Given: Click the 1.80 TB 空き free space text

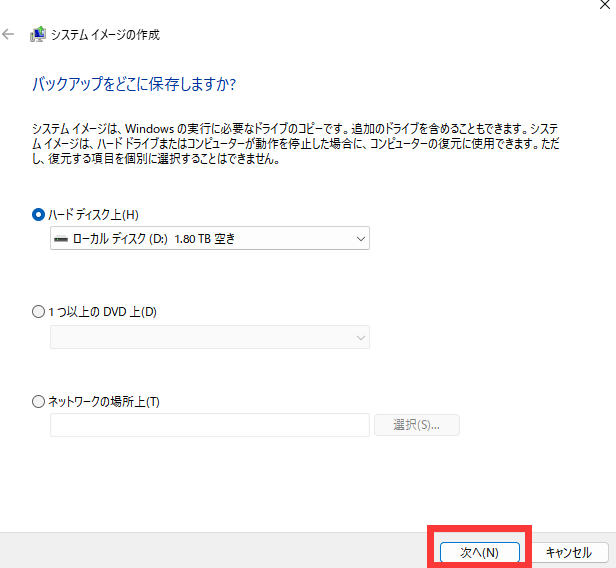Looking at the screenshot, I should pyautogui.click(x=205, y=239).
